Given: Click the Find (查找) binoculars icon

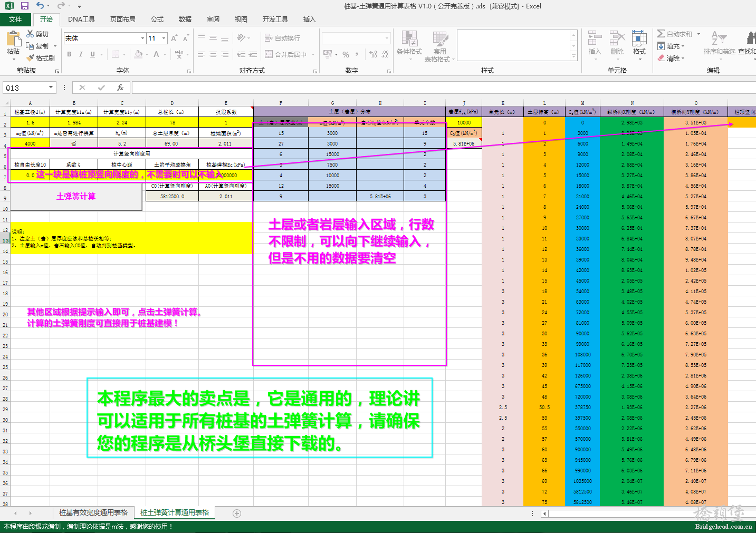Looking at the screenshot, I should [751, 38].
